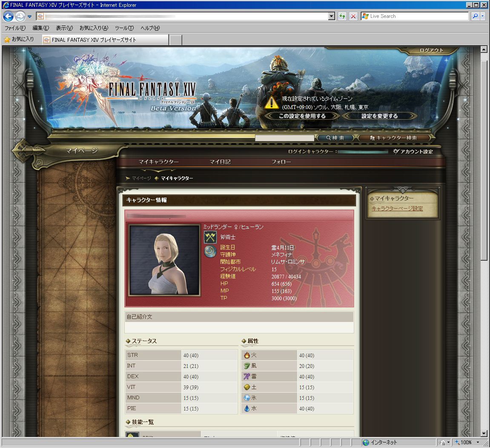Open the ツール(T) menu
This screenshot has width=490, height=448.
coord(124,28)
